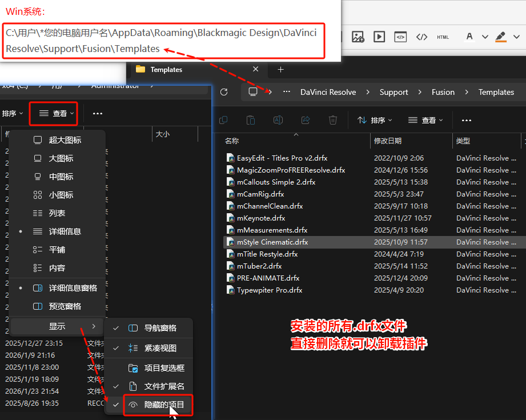
Task: Open the 排序 dropdown in left Explorer window
Action: [x=13, y=114]
